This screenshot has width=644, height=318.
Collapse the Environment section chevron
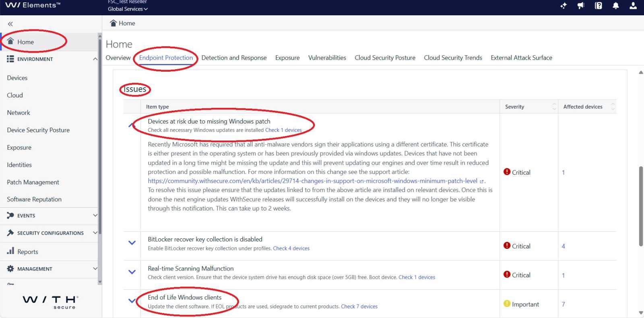tap(95, 59)
